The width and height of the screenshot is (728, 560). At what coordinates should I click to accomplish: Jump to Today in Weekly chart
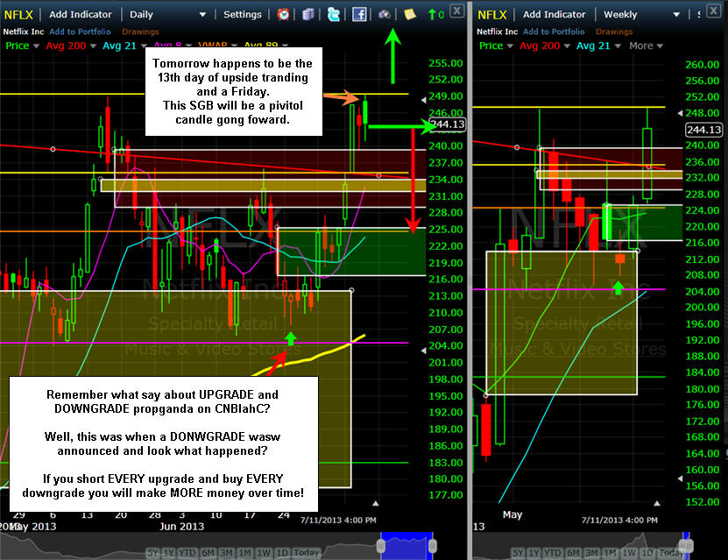click(x=671, y=553)
